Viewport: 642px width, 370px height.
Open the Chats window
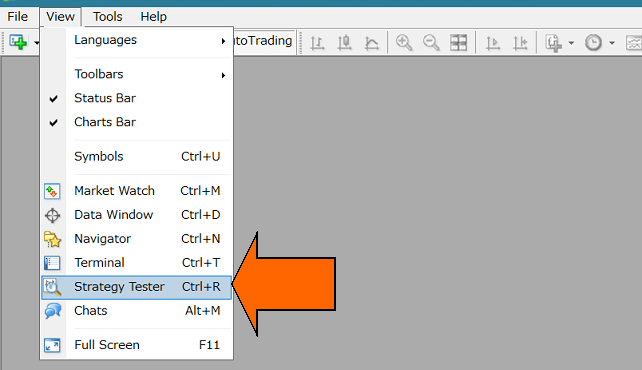(x=137, y=311)
